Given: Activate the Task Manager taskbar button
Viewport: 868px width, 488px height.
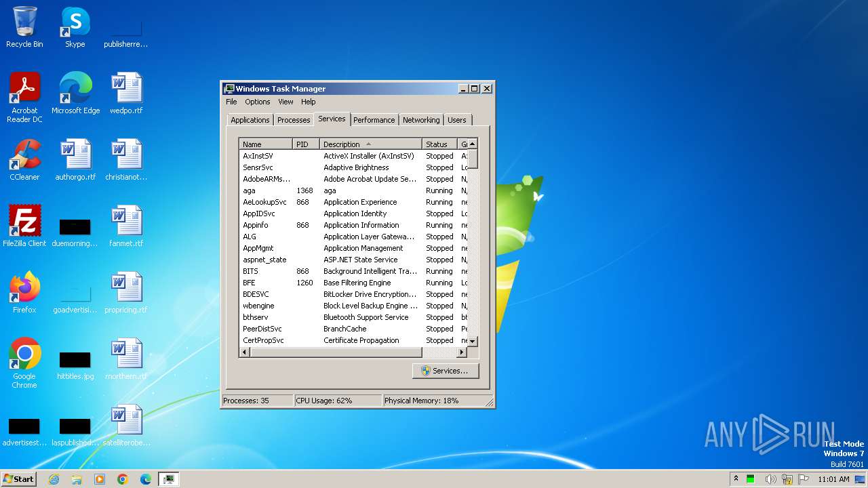Looking at the screenshot, I should 168,479.
